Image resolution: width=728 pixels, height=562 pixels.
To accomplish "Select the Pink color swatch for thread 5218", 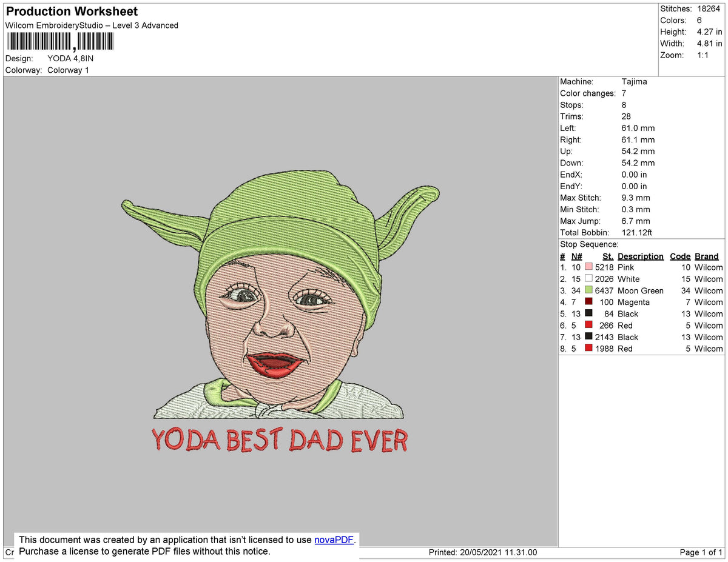I will click(587, 267).
